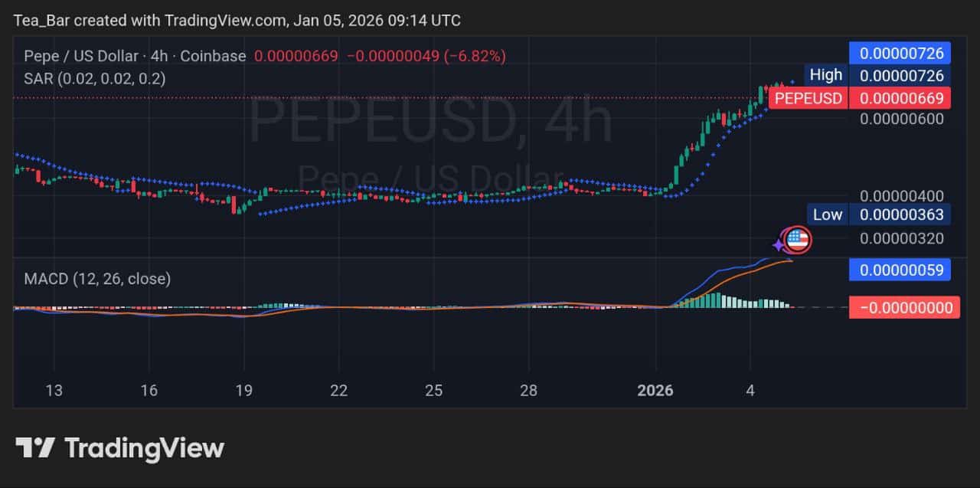This screenshot has width=980, height=488.
Task: Click the 2026 marker on the time axis
Action: (656, 391)
